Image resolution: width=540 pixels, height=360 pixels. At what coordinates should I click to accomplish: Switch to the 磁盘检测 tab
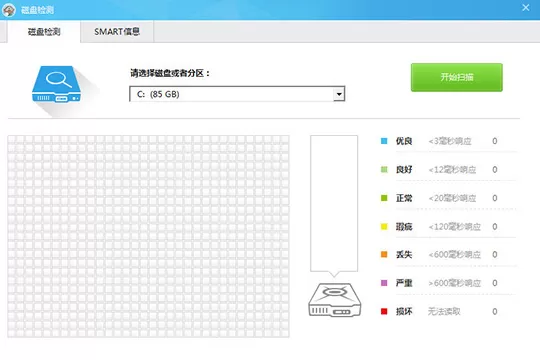(x=44, y=32)
